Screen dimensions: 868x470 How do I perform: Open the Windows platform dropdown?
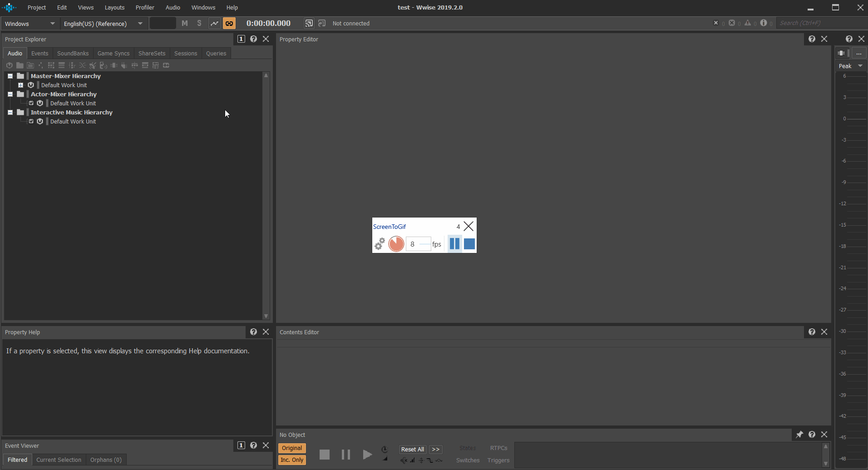[30, 24]
